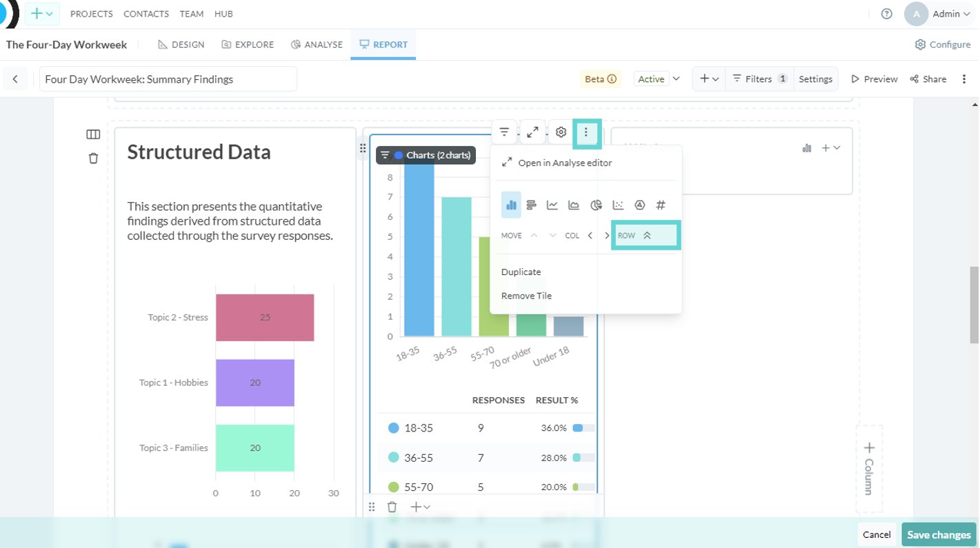Move tile down with down arrow
Viewport: 980px width, 548px height.
[552, 235]
